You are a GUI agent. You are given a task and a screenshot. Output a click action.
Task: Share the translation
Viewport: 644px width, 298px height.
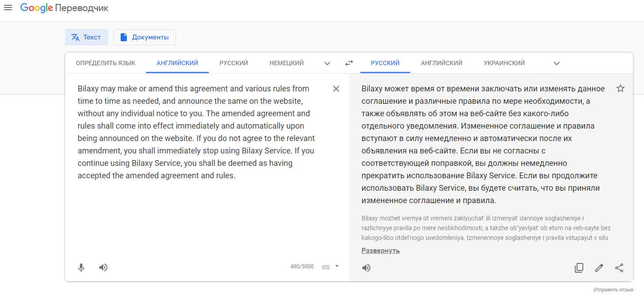619,268
